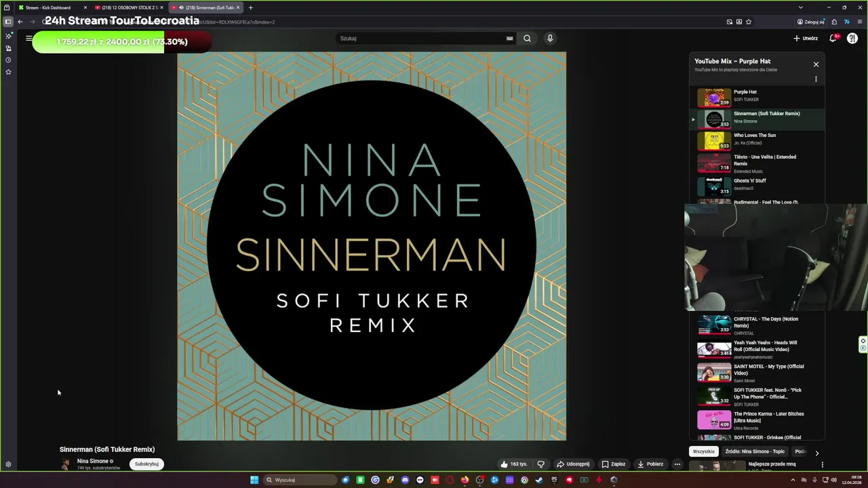
Task: Close the YouTube Mix playlist panel
Action: [816, 64]
